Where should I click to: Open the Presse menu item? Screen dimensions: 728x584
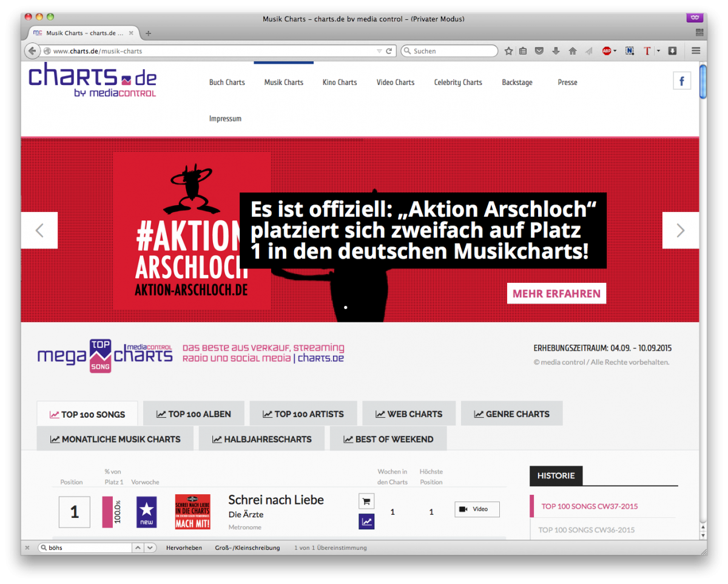(x=568, y=83)
